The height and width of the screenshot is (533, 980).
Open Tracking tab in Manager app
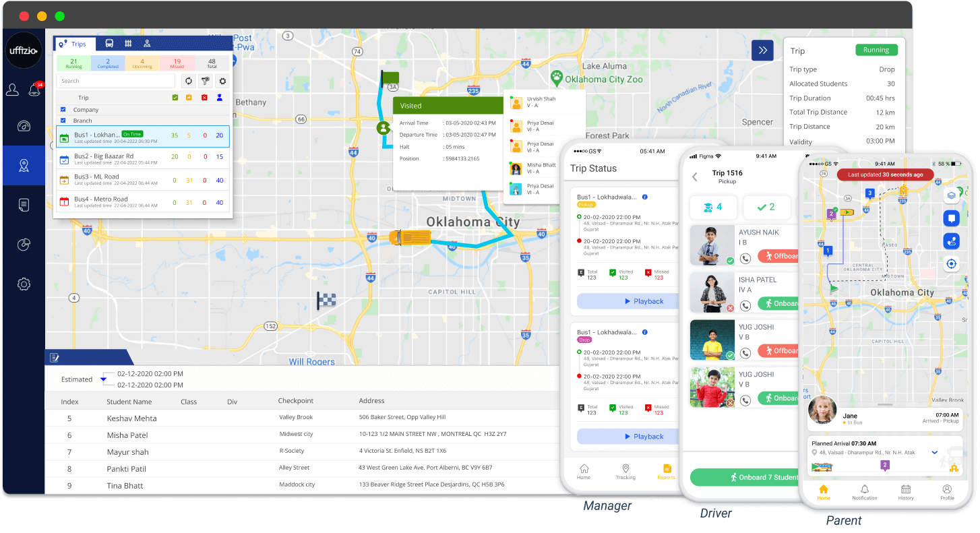pyautogui.click(x=625, y=472)
